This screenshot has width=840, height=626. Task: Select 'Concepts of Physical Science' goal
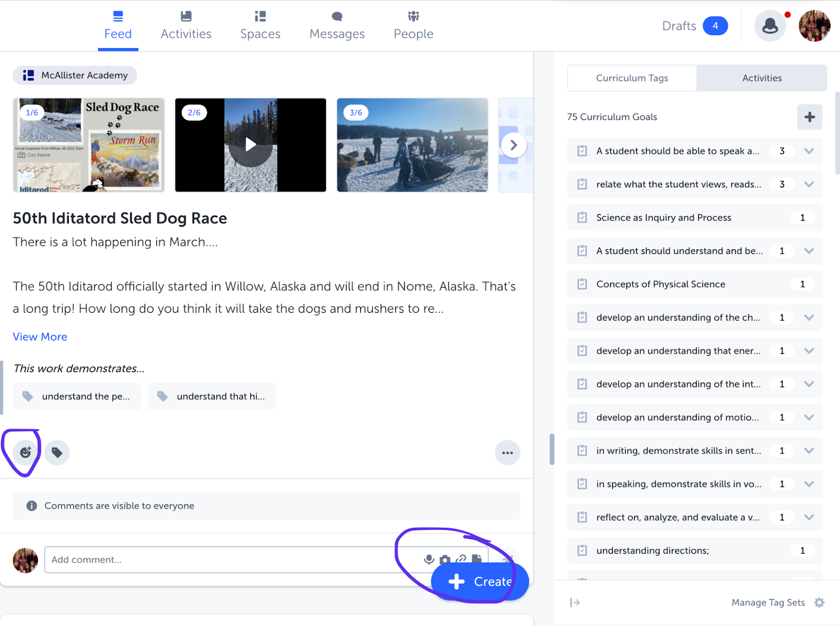coord(695,284)
